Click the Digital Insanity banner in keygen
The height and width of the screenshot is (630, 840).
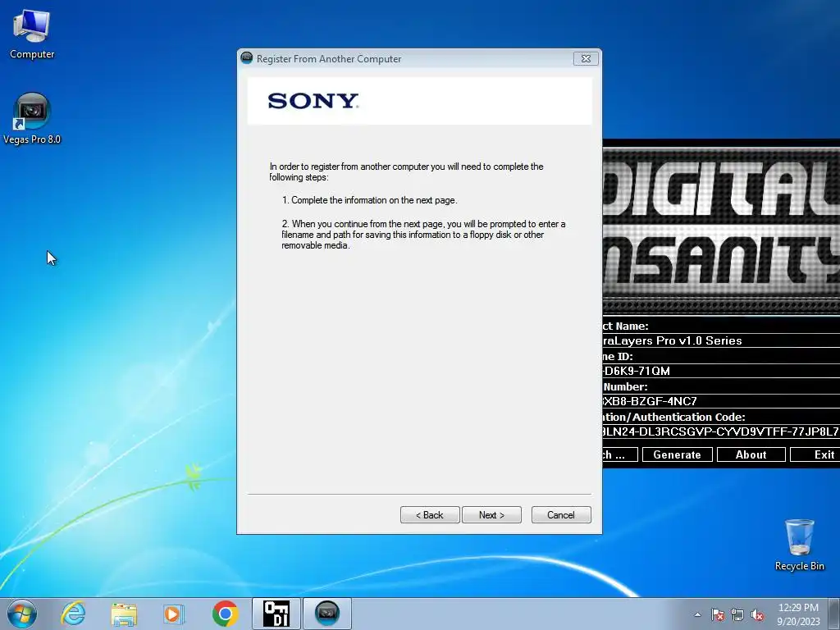pyautogui.click(x=721, y=231)
